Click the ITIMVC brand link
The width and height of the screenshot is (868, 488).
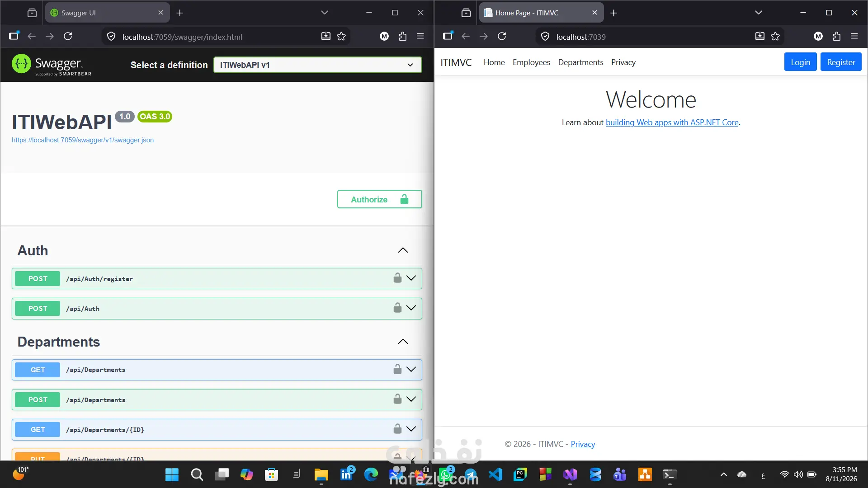click(456, 62)
